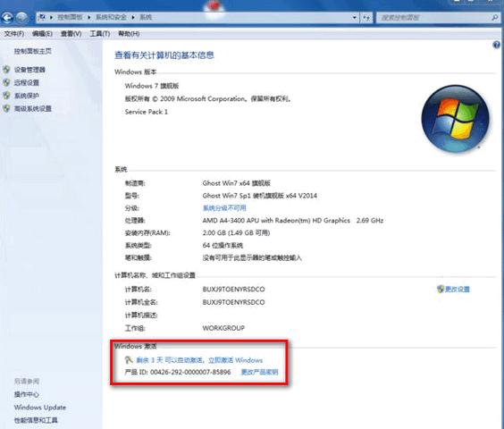Expand arrow after 控制面板 breadcrumb
504x429 pixels.
89,17
